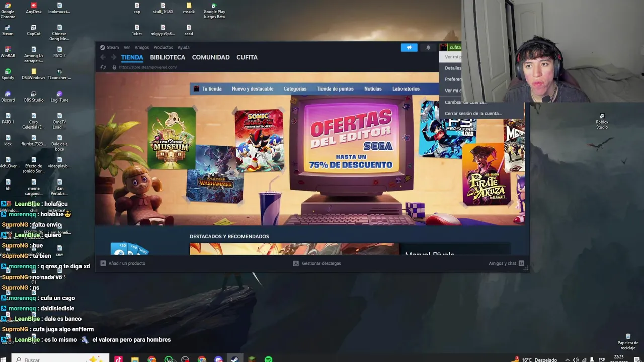644x362 pixels.
Task: Select the Steam desktop icon
Action: pos(8,30)
